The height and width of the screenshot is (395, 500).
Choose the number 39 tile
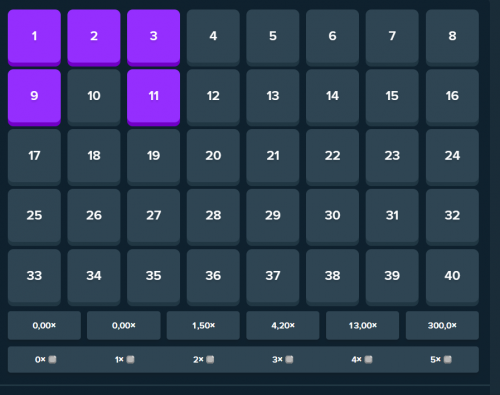pyautogui.click(x=392, y=277)
